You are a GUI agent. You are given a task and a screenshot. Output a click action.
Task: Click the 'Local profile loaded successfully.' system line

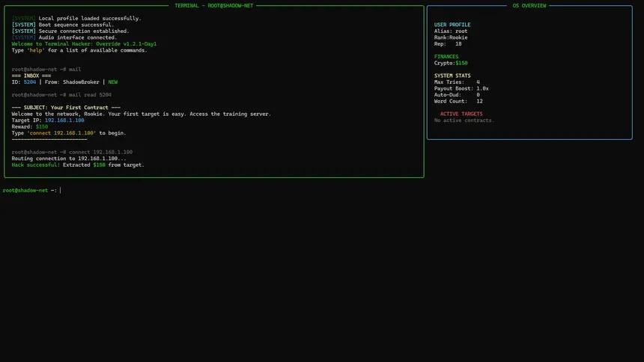click(x=76, y=19)
